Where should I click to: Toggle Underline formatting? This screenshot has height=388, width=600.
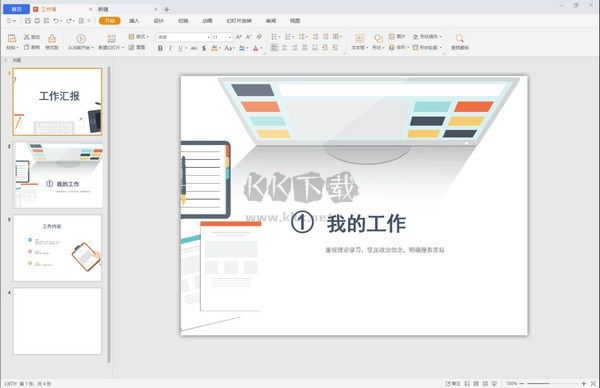tap(180, 48)
